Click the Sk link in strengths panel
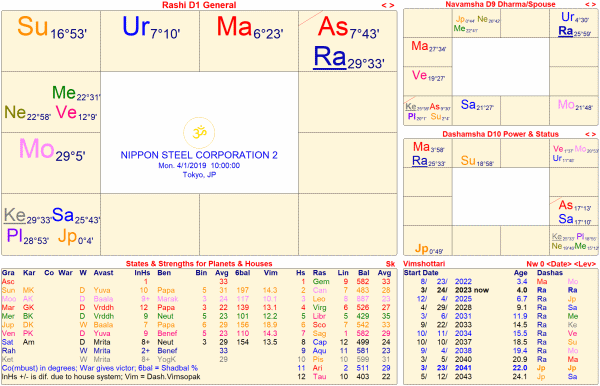Viewport: 600px width, 386px height. 390,264
